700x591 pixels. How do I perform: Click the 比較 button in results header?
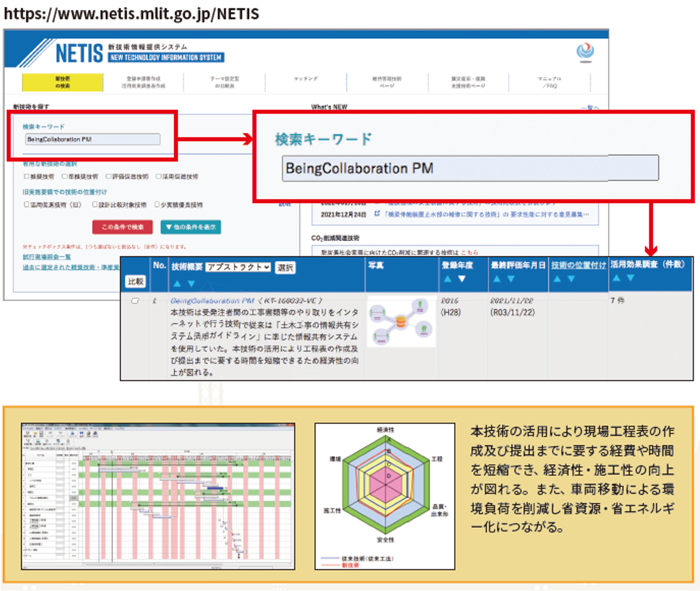pos(135,282)
